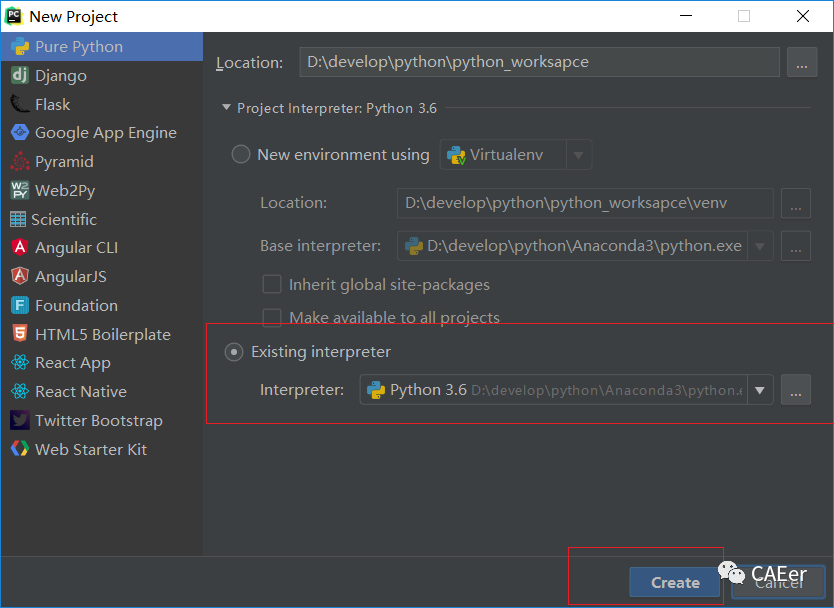Click the Django dj icon
The height and width of the screenshot is (608, 834).
tap(20, 76)
